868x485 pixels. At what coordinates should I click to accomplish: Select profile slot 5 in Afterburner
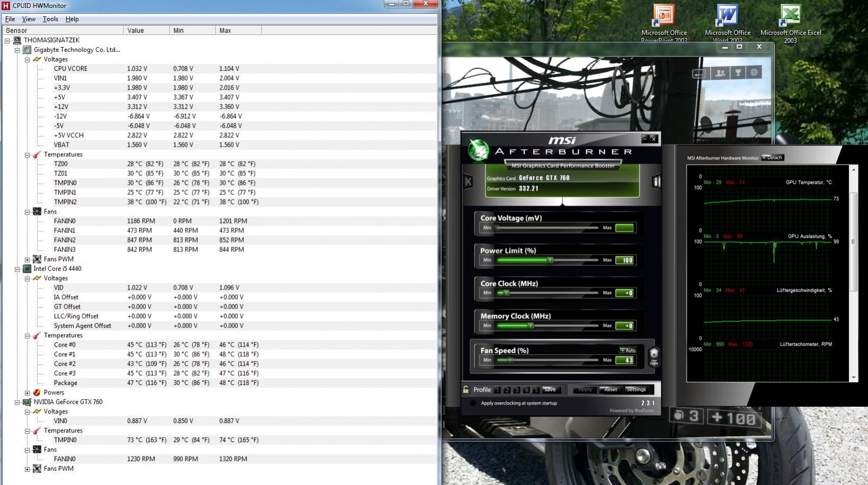click(x=536, y=390)
